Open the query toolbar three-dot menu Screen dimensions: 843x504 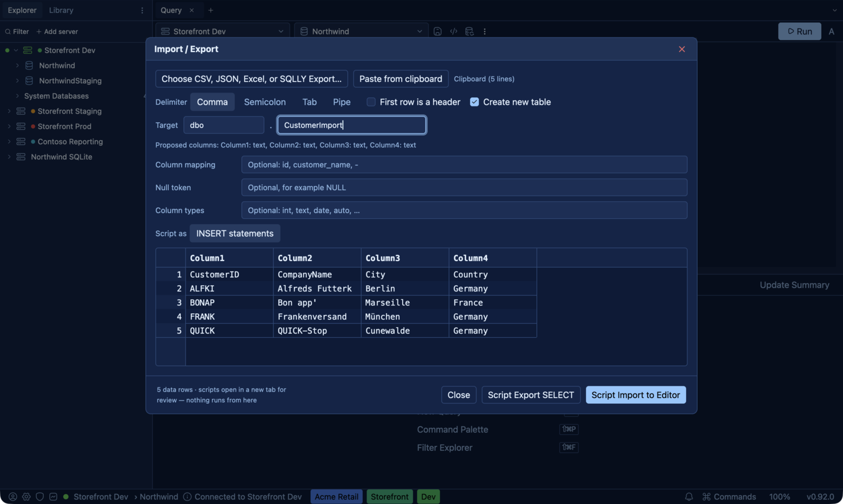(485, 32)
